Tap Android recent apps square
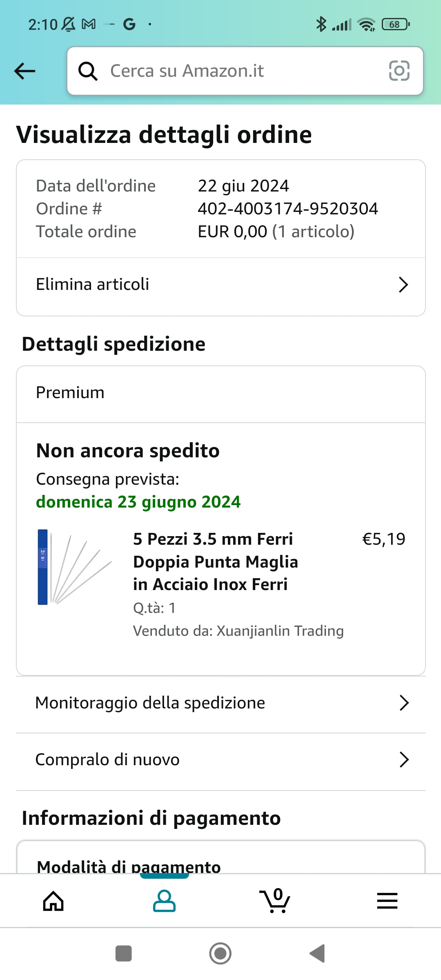The height and width of the screenshot is (980, 441). coord(123,953)
